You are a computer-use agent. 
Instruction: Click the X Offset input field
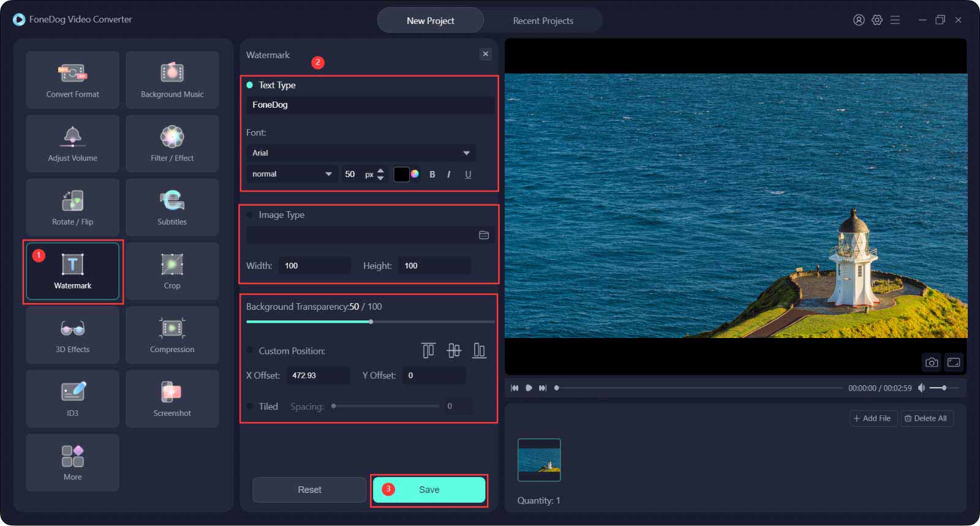(317, 375)
